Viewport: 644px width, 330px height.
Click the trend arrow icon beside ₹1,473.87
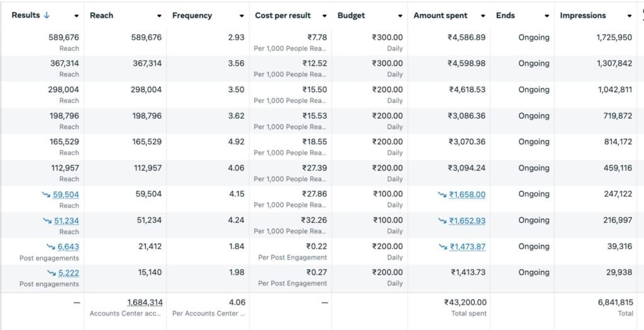click(443, 247)
